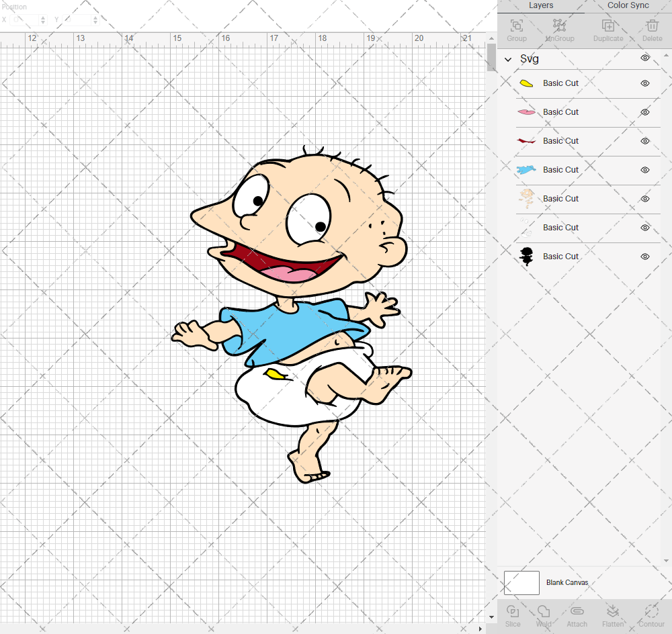Hide the blue shirt Basic Cut layer
The width and height of the screenshot is (672, 634).
tap(645, 170)
